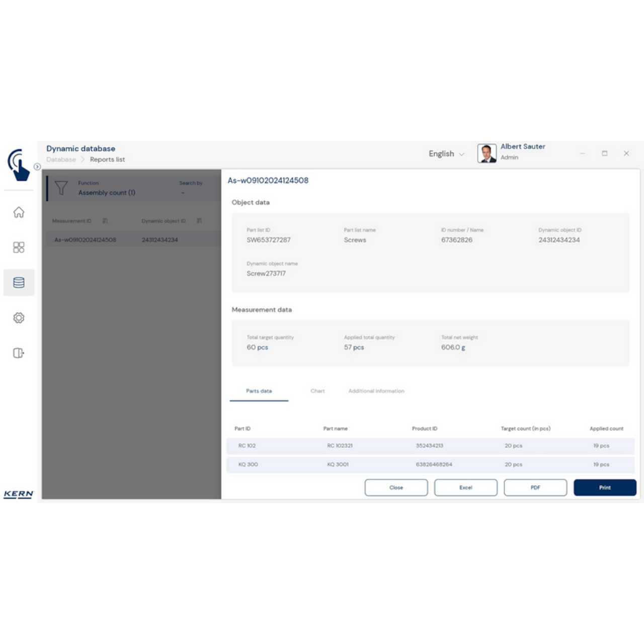The image size is (644, 644).
Task: Go back via the Database breadcrumb link
Action: (60, 159)
